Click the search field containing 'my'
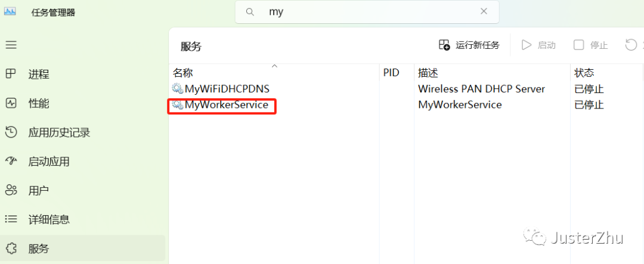The height and width of the screenshot is (264, 644). click(367, 12)
